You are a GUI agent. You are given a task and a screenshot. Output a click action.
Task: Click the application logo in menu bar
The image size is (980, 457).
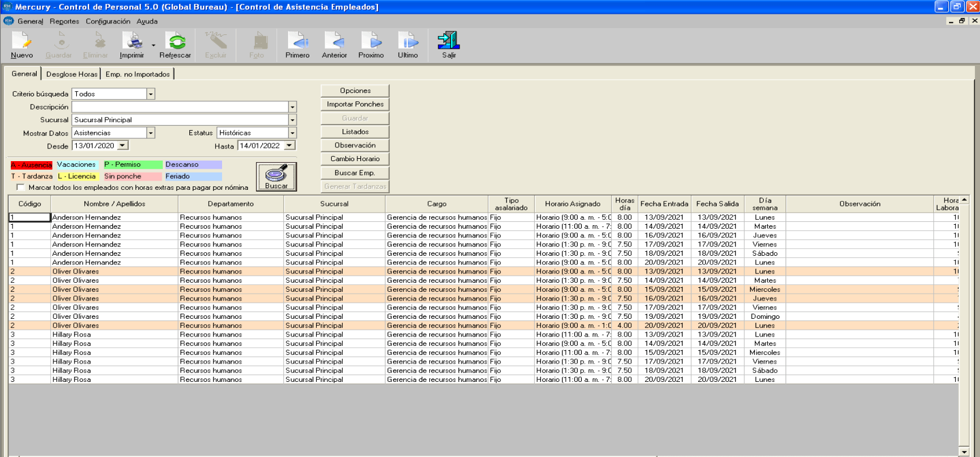[9, 21]
